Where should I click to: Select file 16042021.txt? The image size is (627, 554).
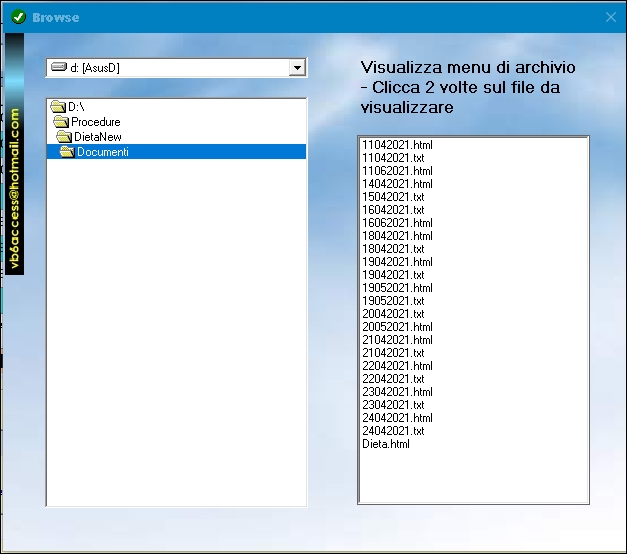(393, 210)
